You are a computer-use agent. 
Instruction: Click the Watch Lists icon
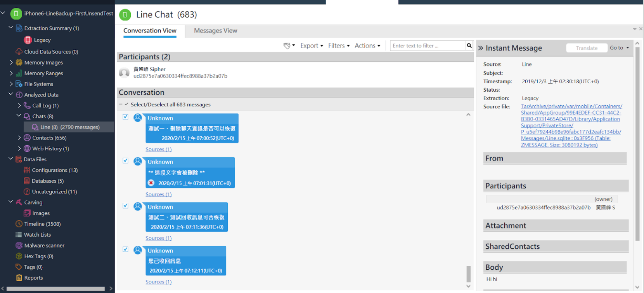pyautogui.click(x=19, y=235)
